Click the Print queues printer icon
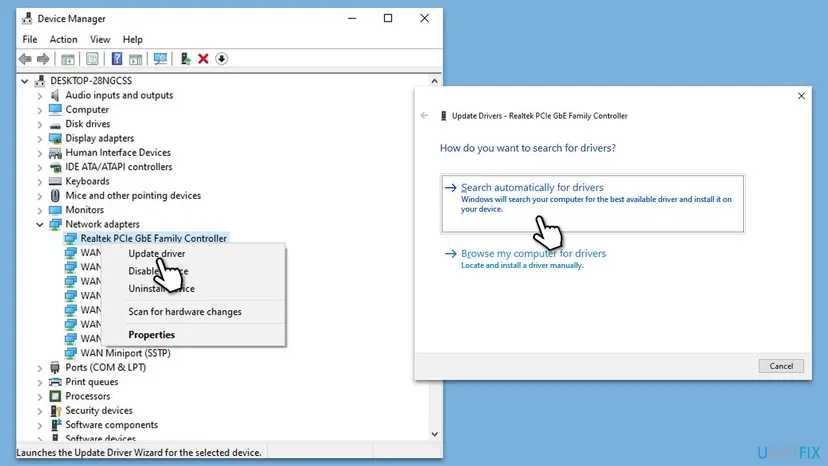Screen dimensions: 828x466 (55, 382)
